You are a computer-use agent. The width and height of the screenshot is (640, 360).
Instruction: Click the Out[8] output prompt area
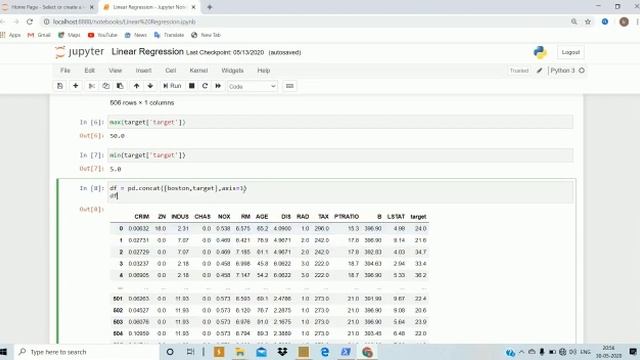[92, 209]
